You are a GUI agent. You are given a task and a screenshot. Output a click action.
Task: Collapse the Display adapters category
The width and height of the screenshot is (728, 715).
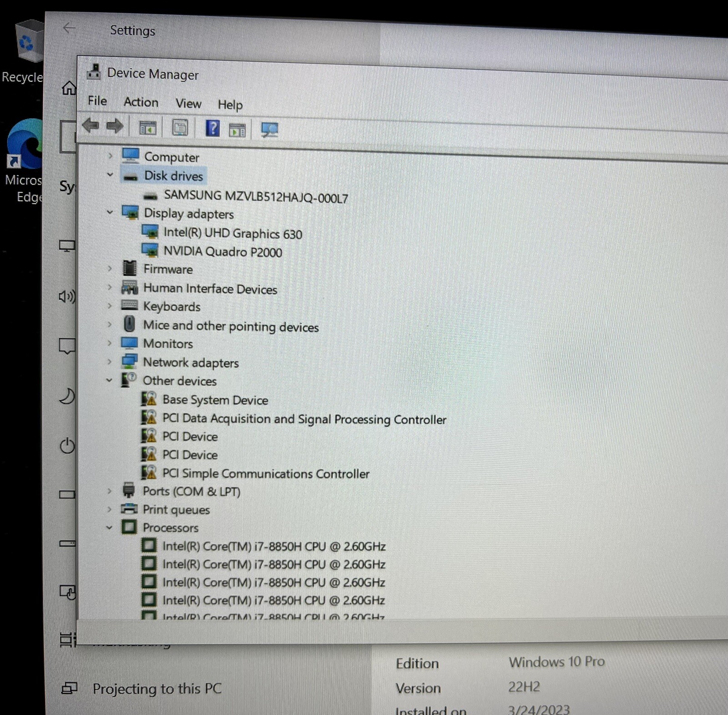[110, 212]
